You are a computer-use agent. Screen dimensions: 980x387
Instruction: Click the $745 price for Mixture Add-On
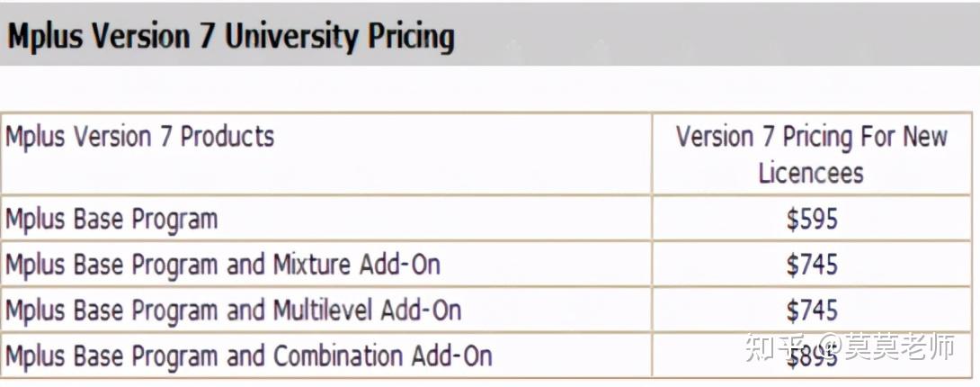point(811,265)
